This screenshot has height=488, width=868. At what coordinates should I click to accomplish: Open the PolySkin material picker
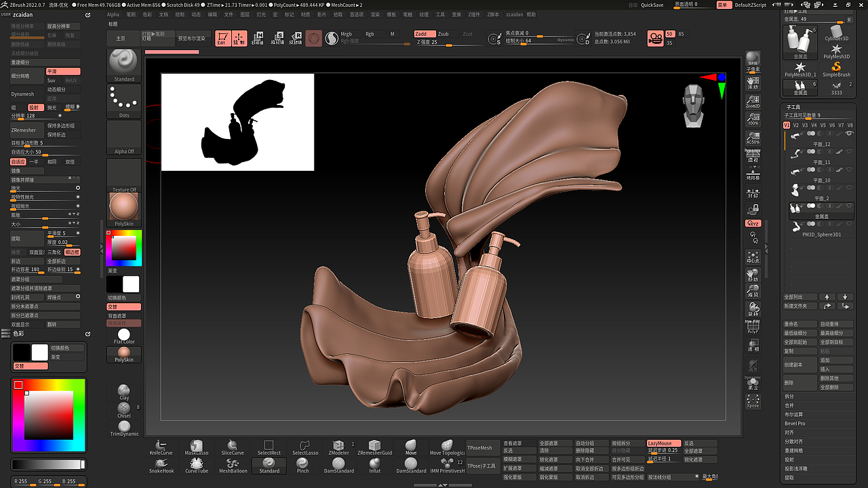click(124, 209)
